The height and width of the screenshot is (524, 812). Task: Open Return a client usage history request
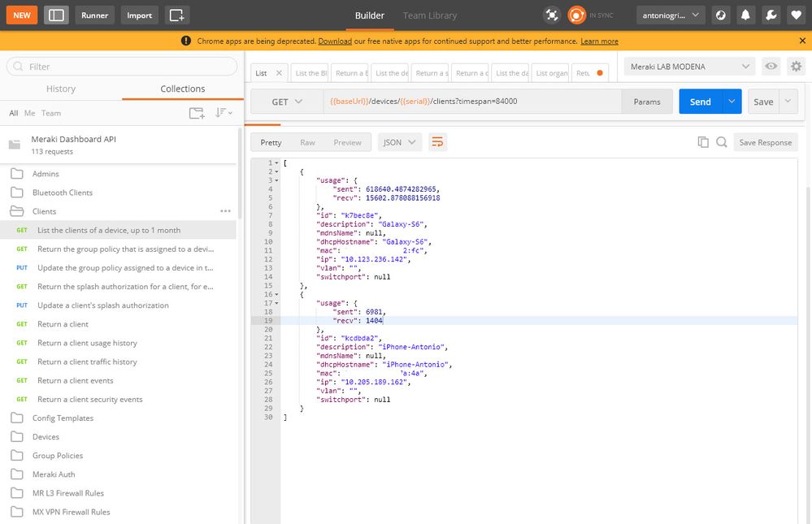[x=119, y=343]
